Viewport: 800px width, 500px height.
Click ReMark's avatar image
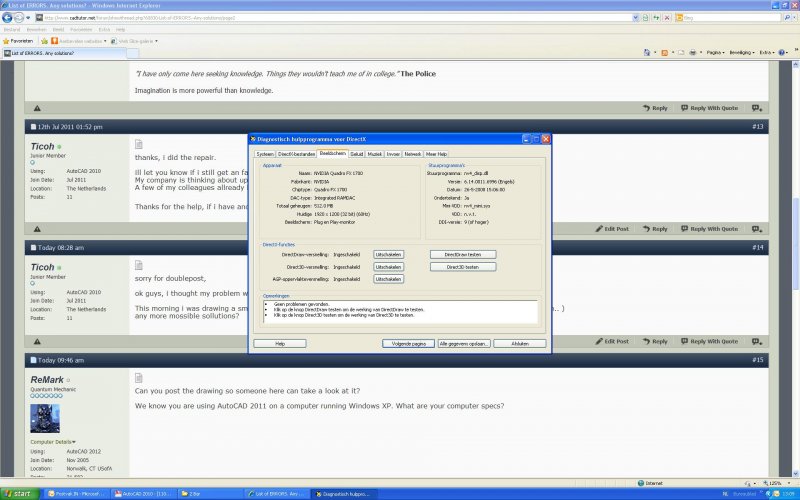pos(45,419)
